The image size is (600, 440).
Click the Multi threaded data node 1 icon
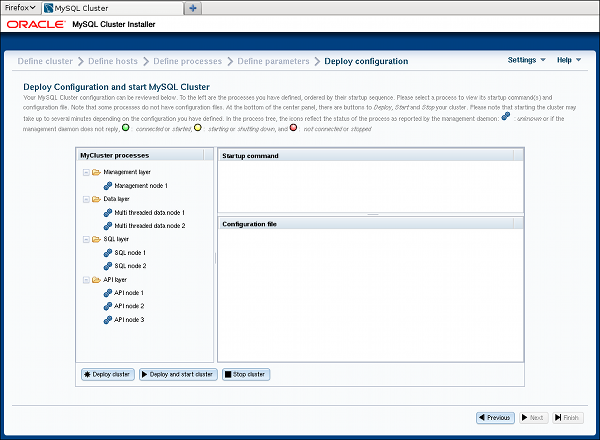[107, 213]
